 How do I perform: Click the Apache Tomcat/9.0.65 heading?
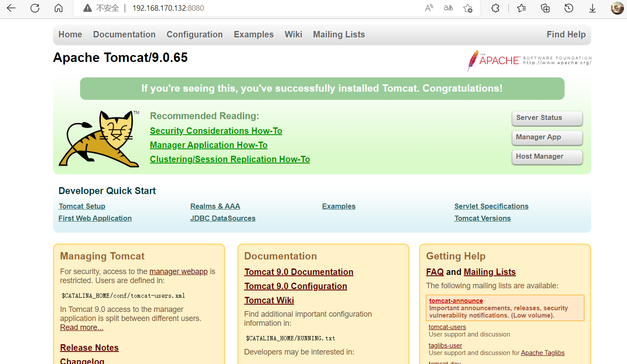click(x=120, y=58)
